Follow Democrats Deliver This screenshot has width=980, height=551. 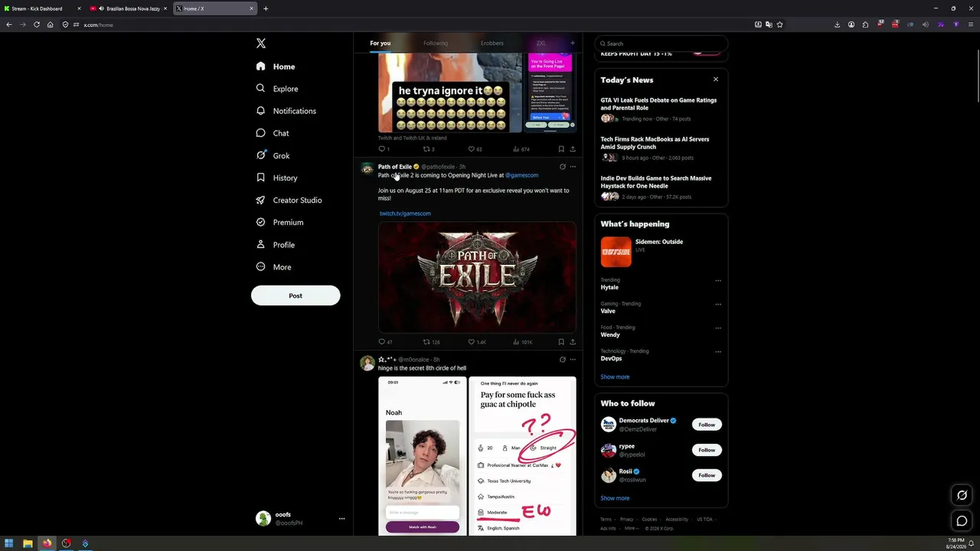pyautogui.click(x=707, y=425)
